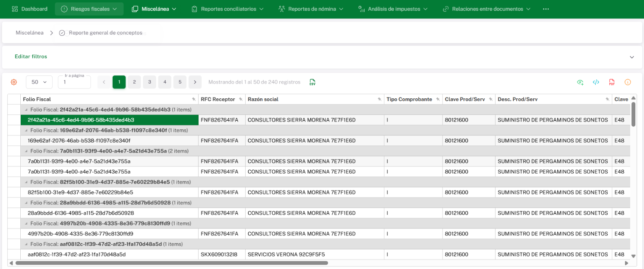The width and height of the screenshot is (644, 269).
Task: Collapse the Folio Fiscal 7a0b1131 group
Action: pos(26,151)
